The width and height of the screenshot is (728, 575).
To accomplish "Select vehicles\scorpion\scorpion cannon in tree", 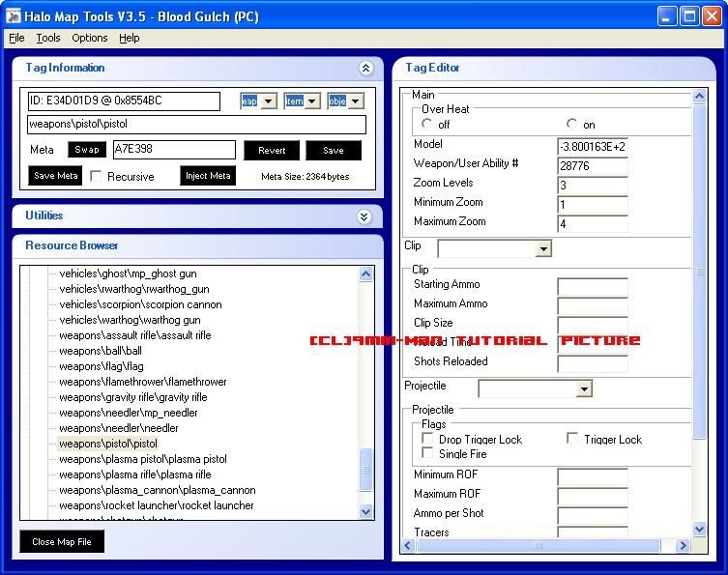I will tap(140, 304).
